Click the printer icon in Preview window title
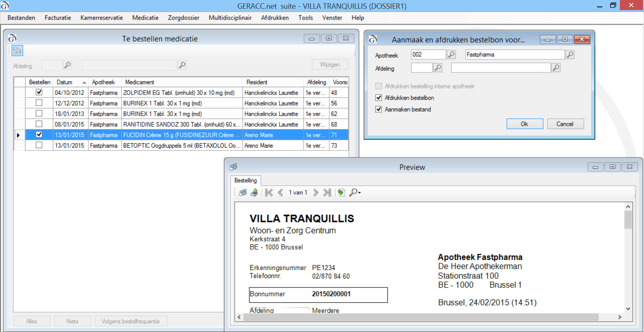The image size is (644, 332). [233, 167]
